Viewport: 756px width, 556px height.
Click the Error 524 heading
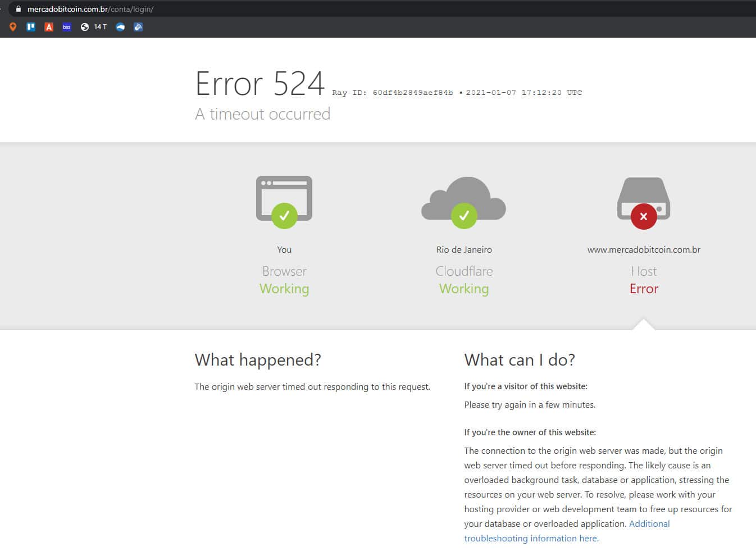[260, 84]
